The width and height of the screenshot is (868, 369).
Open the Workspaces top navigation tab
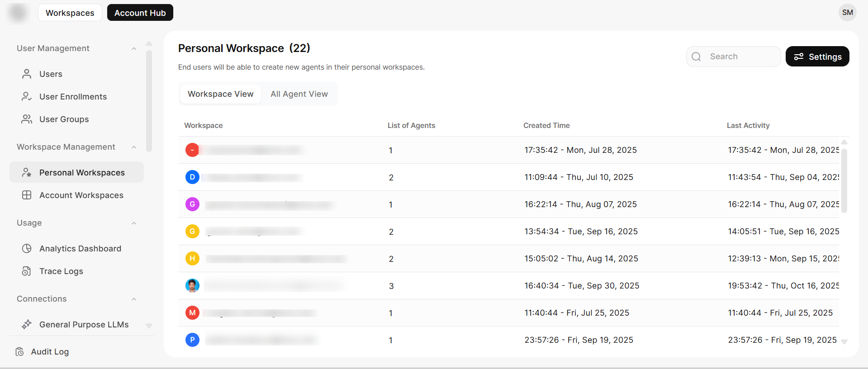tap(70, 13)
